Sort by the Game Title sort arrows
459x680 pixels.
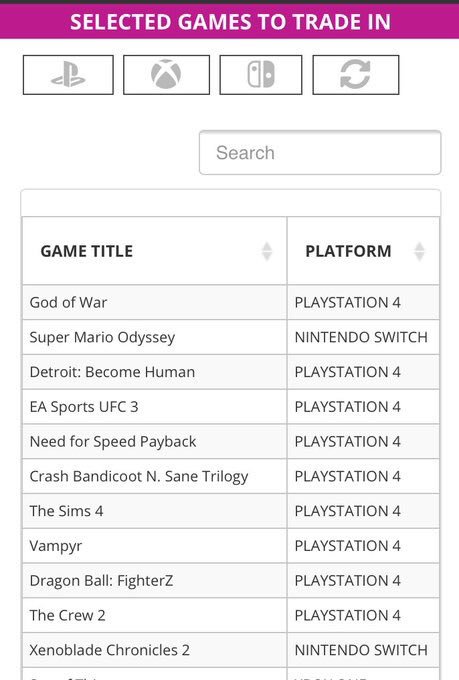pos(267,251)
